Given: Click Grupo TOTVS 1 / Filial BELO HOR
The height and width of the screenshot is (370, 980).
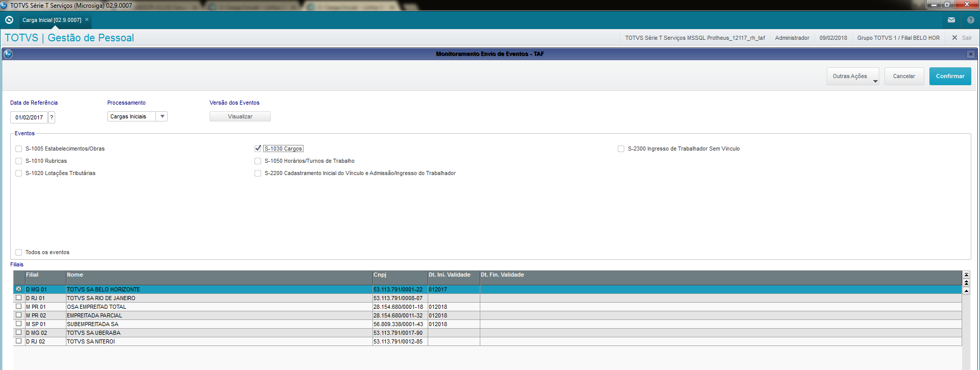Looking at the screenshot, I should [898, 38].
